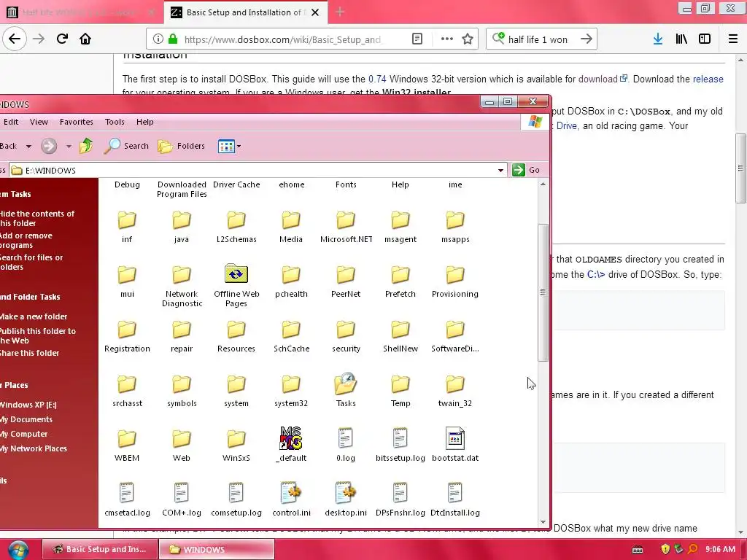Click the Up folder toolbar icon
The height and width of the screenshot is (560, 747).
pyautogui.click(x=86, y=146)
